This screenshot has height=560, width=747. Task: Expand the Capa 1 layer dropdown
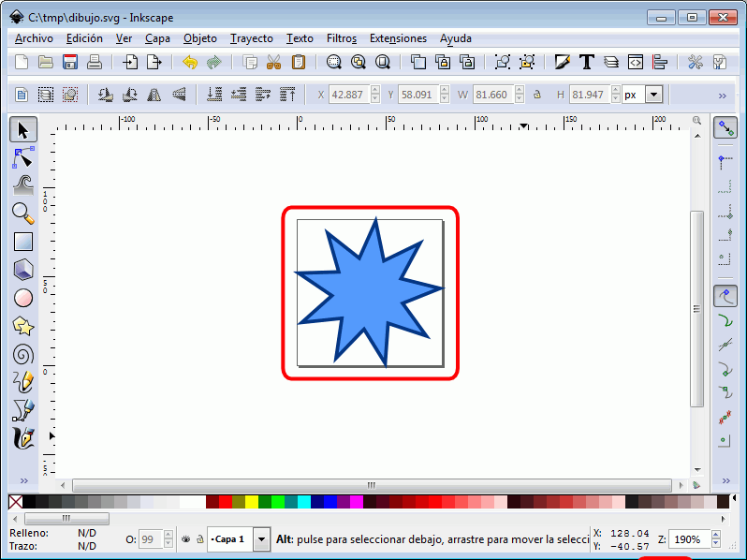(x=261, y=539)
